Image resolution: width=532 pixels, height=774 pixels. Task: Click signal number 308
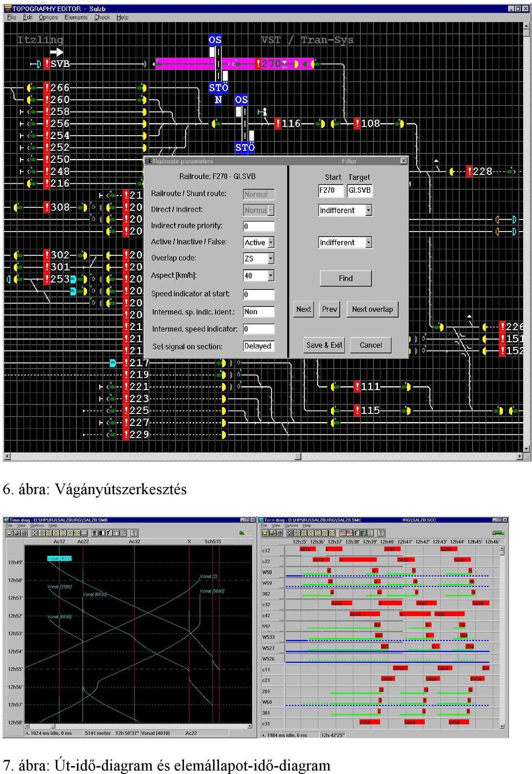(60, 207)
